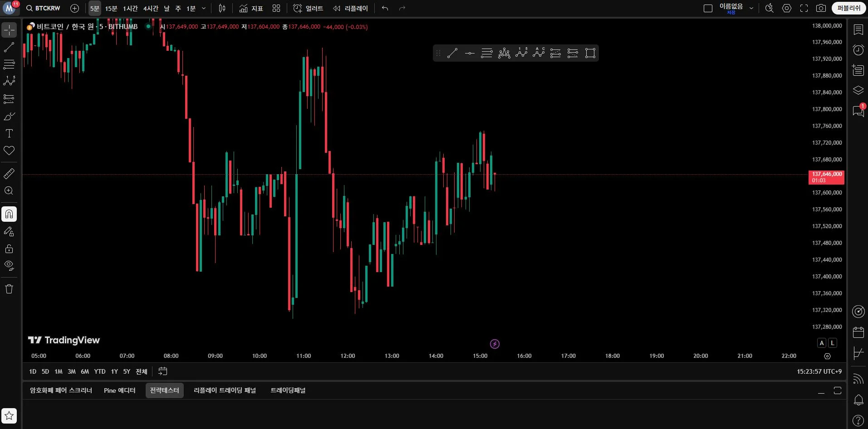
Task: Pick trend line in floating drawing toolbar
Action: pyautogui.click(x=452, y=53)
